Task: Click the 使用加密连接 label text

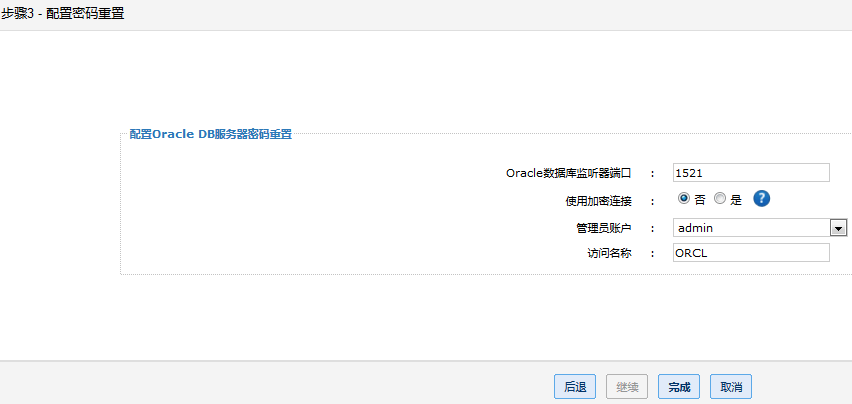Action: [598, 200]
